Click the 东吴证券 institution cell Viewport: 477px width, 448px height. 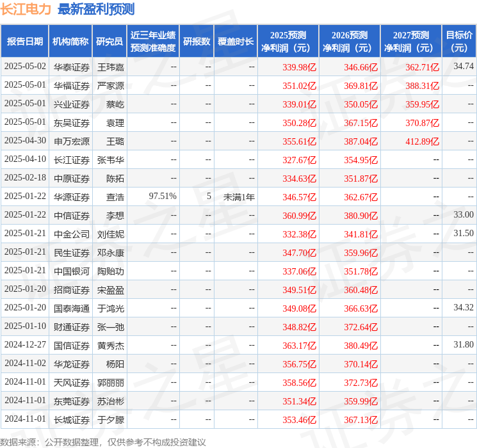[72, 123]
